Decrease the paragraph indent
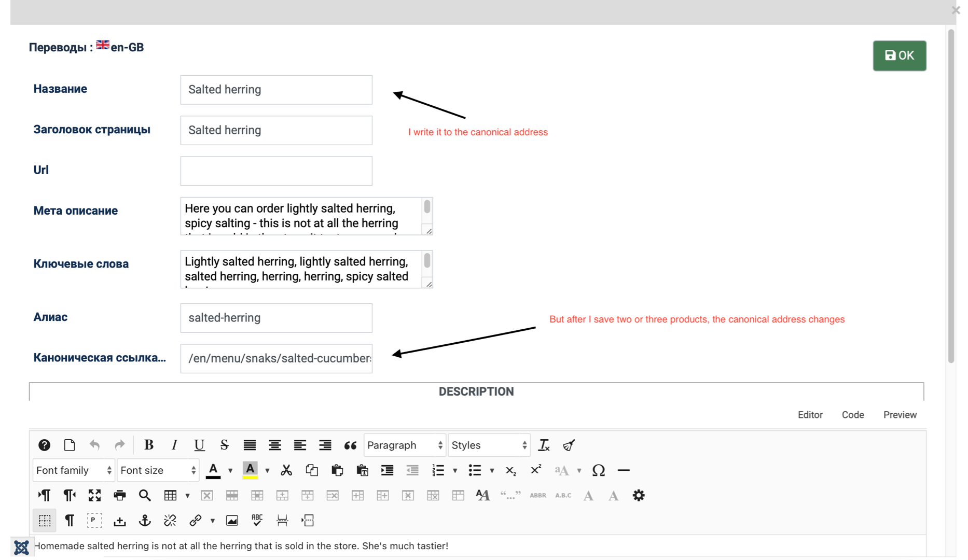 tap(412, 470)
